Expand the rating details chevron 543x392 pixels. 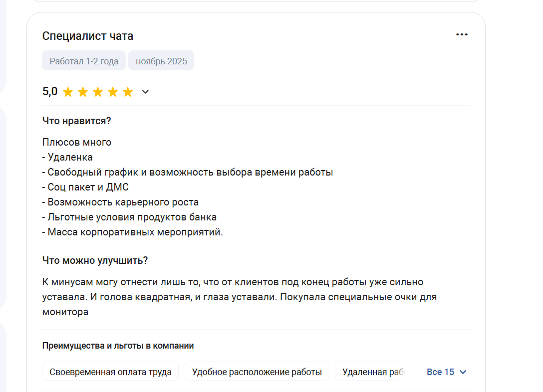click(x=145, y=92)
